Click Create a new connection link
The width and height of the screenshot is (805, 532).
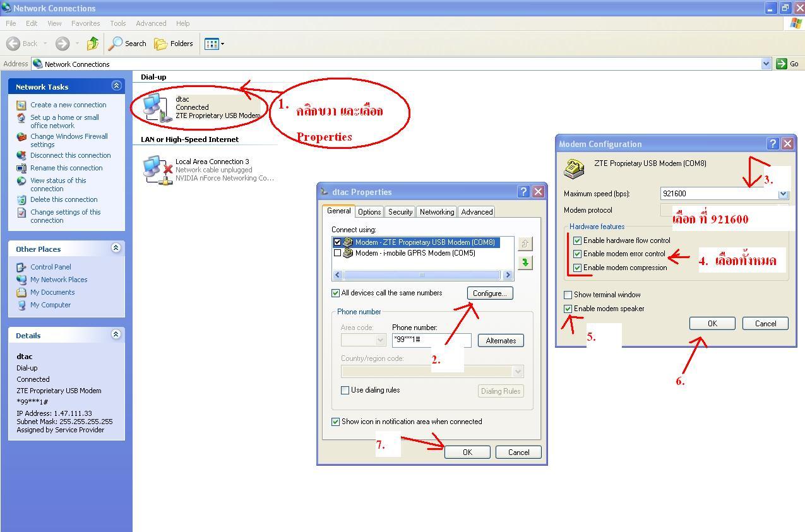[x=68, y=105]
